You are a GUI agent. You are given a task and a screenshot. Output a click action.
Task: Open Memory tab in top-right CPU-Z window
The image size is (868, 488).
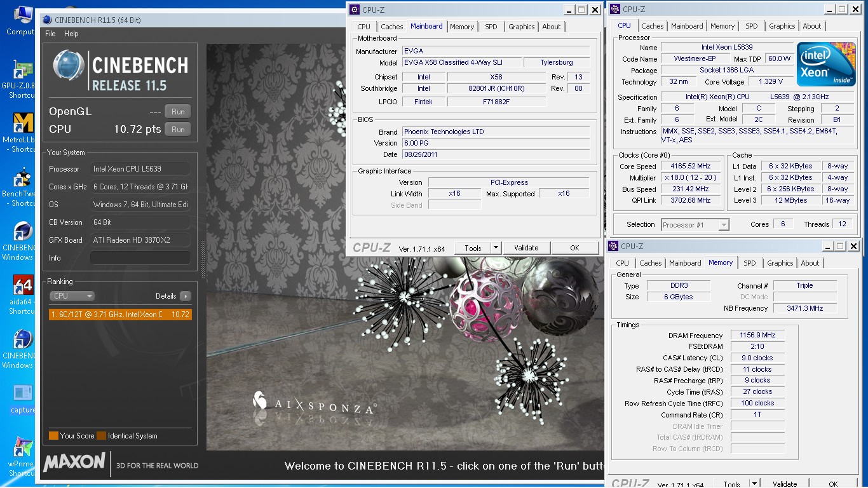coord(722,26)
